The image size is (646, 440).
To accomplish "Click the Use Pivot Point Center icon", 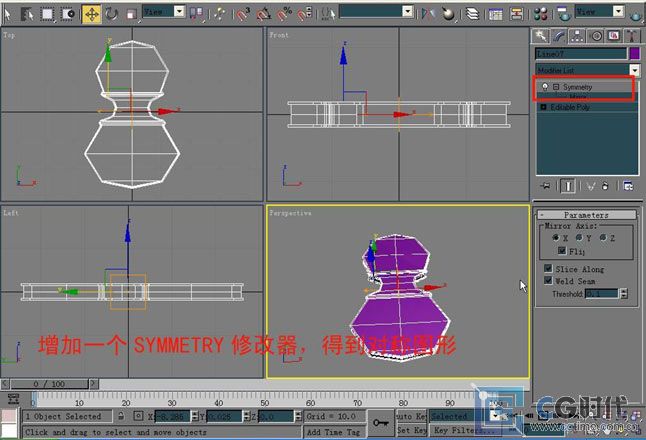I will [197, 14].
